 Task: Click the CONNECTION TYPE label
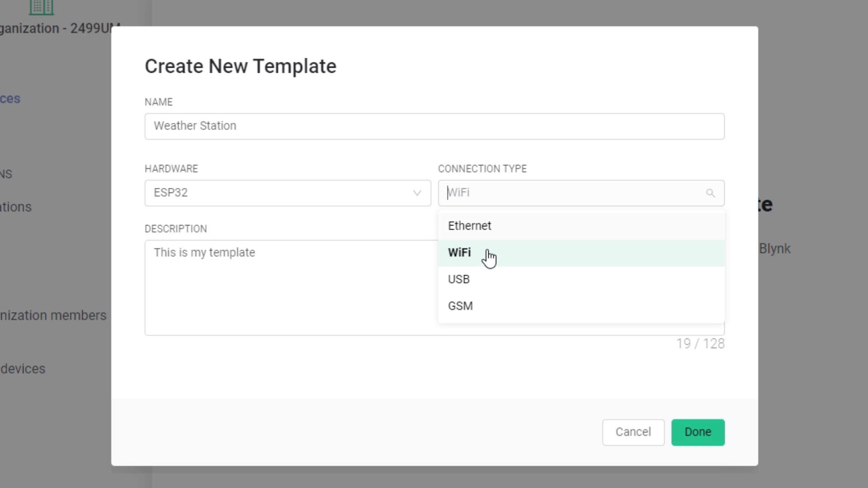click(482, 169)
